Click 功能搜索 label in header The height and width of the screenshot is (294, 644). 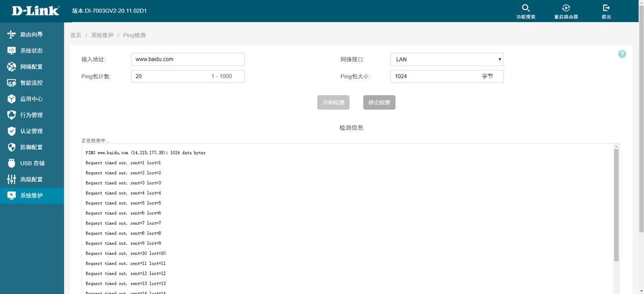(526, 17)
